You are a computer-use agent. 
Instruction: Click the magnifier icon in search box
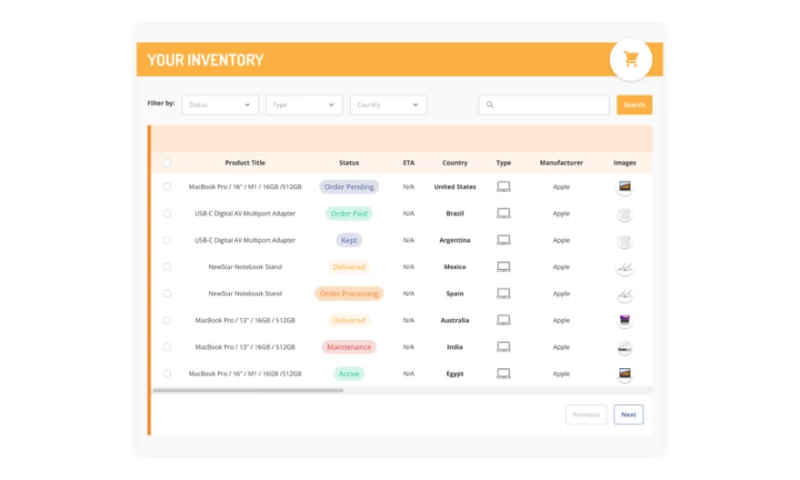tap(490, 105)
